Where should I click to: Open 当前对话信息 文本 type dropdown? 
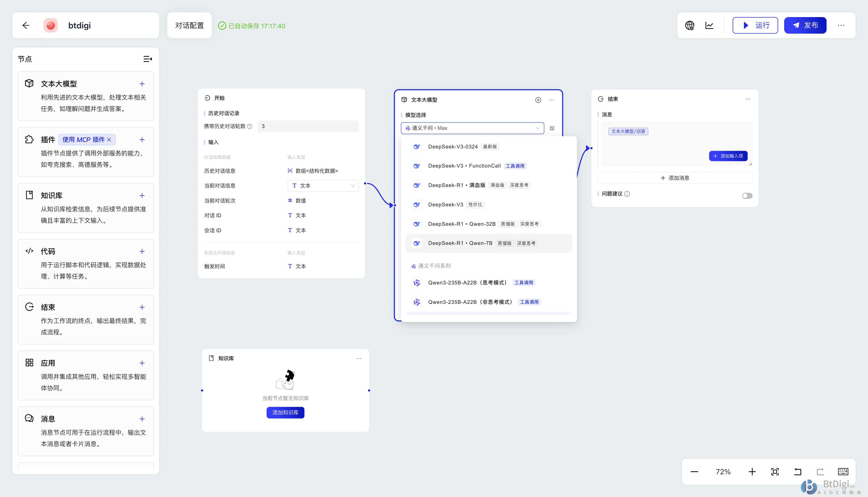323,186
